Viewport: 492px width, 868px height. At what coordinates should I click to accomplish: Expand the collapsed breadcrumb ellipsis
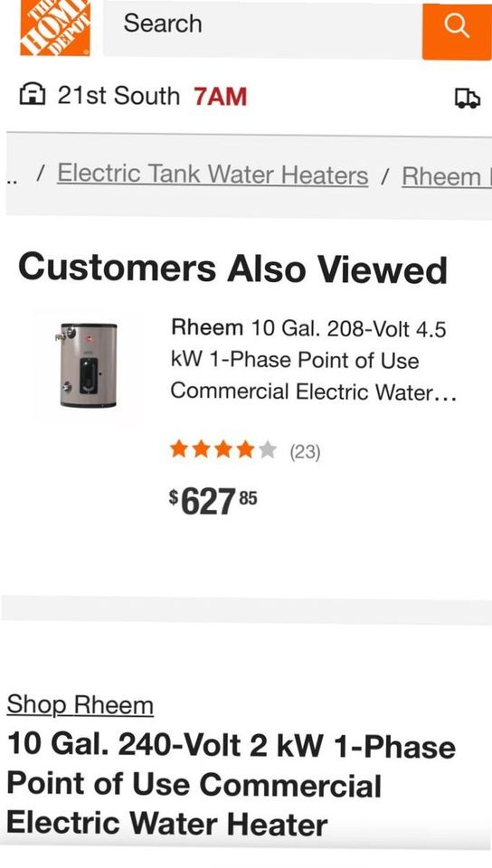tap(11, 178)
